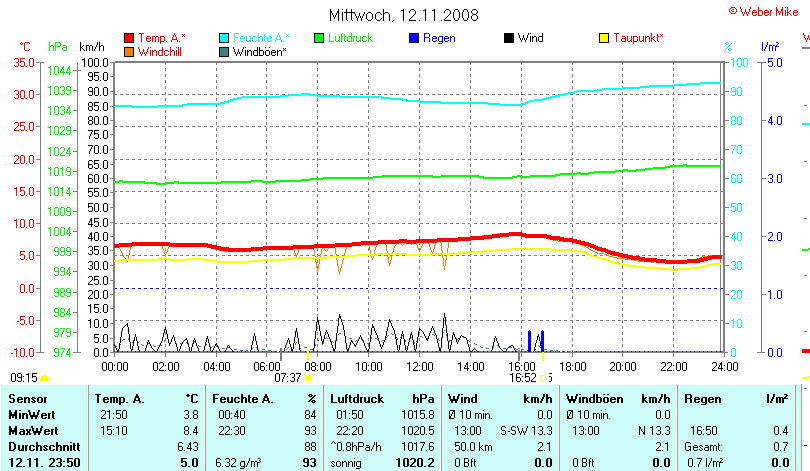810x471 pixels.
Task: Click the sun icon next to 07:37
Action: coord(308,379)
